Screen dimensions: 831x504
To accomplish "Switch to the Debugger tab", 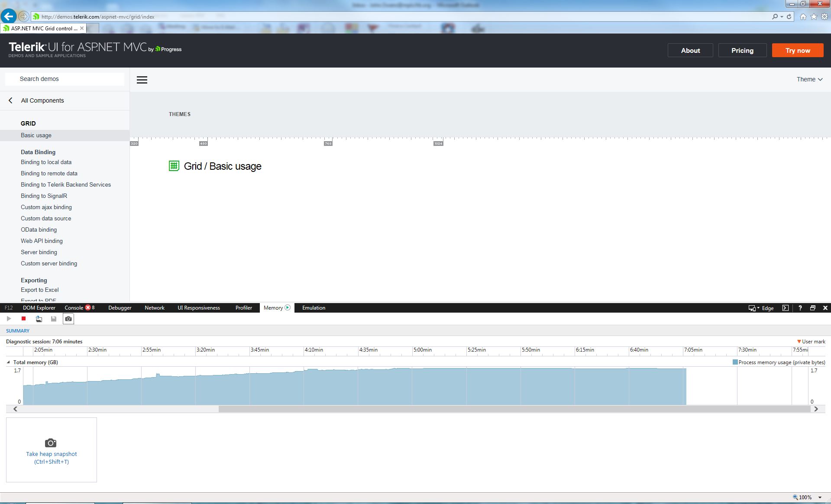I will [x=120, y=308].
